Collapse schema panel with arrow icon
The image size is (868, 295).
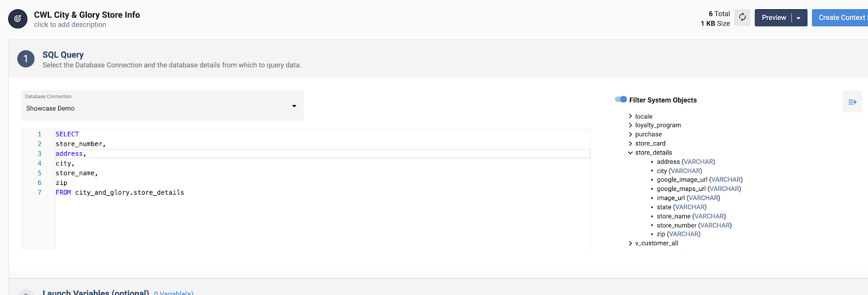pos(852,102)
